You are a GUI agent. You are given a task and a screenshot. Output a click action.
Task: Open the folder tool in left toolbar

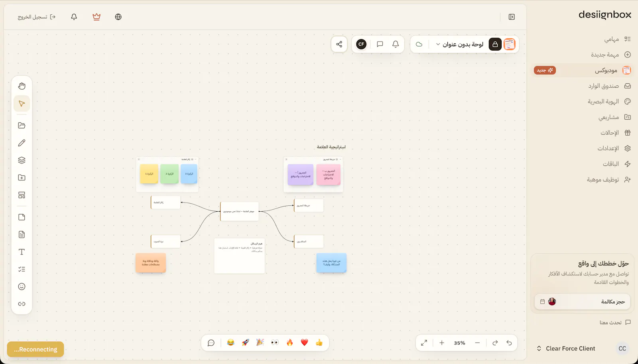[22, 126]
